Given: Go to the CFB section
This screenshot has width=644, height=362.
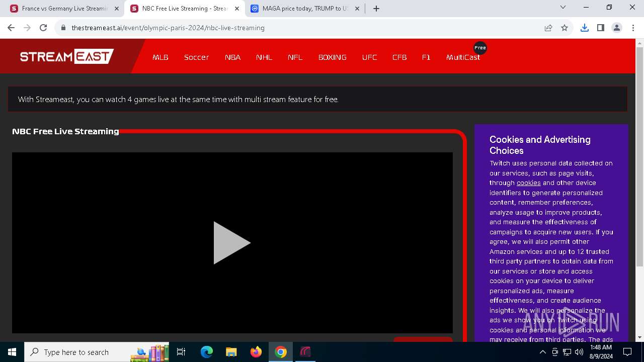Looking at the screenshot, I should pyautogui.click(x=399, y=57).
